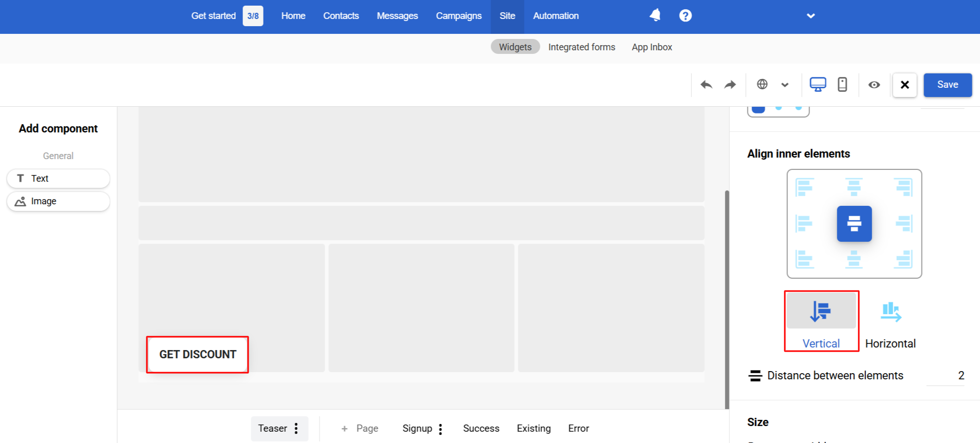Select the middle column block in canvas
980x443 pixels.
coord(421,308)
